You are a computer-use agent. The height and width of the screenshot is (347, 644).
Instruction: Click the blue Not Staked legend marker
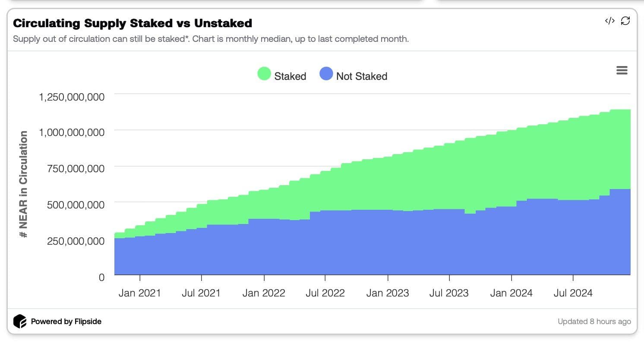[326, 73]
